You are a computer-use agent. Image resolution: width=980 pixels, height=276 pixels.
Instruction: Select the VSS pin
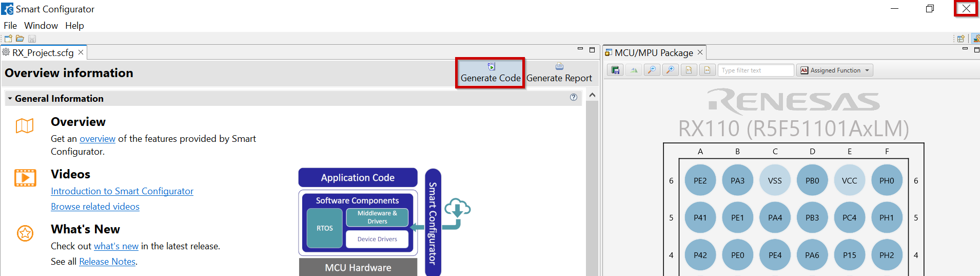pos(775,180)
